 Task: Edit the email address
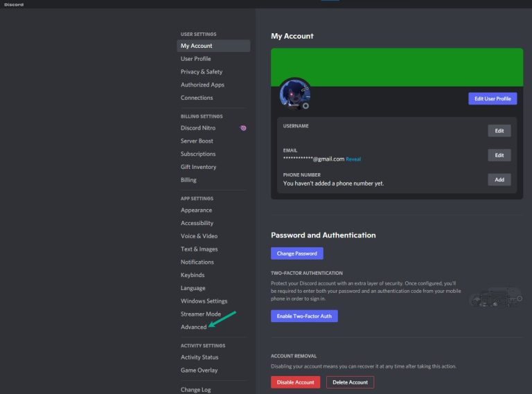point(499,155)
